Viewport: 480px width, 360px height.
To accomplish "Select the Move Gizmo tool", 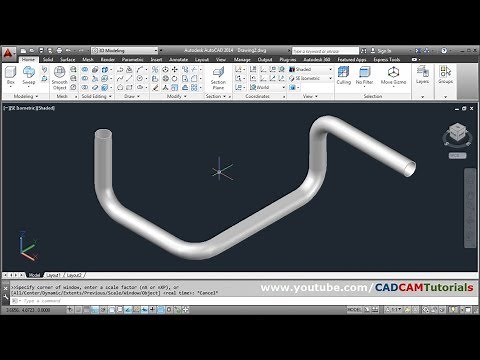I will click(393, 76).
